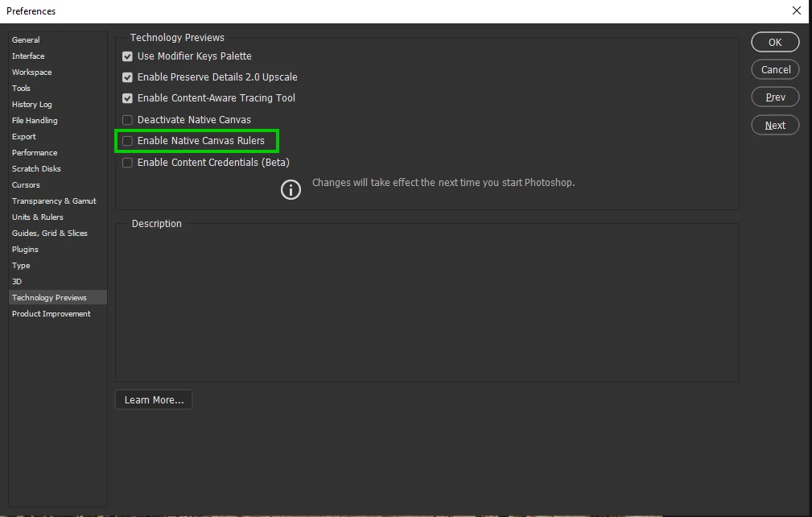This screenshot has width=812, height=517.
Task: Toggle Enable Preserve Details 2.0 Upscale
Action: point(127,77)
